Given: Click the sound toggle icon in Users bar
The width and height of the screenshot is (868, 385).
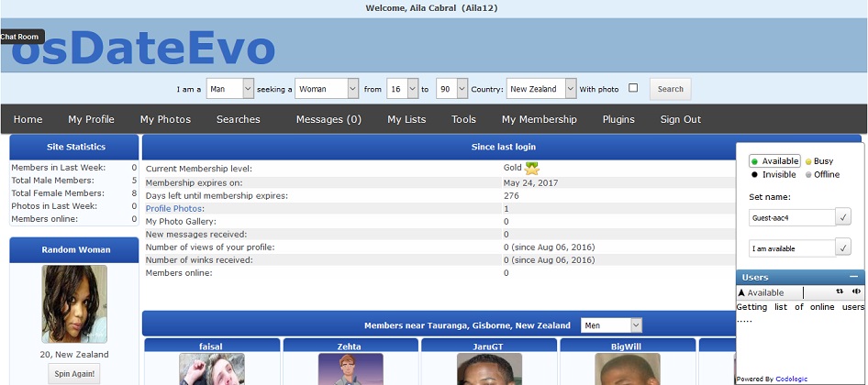Looking at the screenshot, I should (x=856, y=291).
